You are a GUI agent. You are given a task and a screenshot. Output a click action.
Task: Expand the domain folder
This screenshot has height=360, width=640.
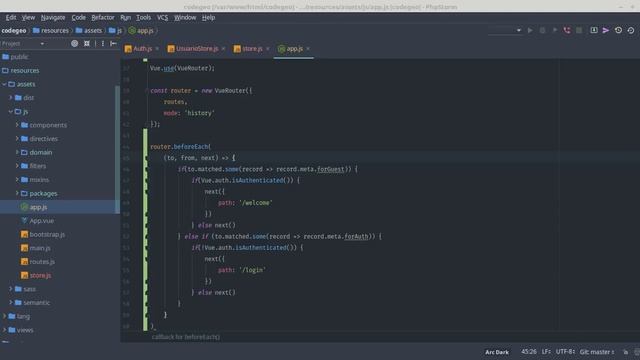[17, 152]
